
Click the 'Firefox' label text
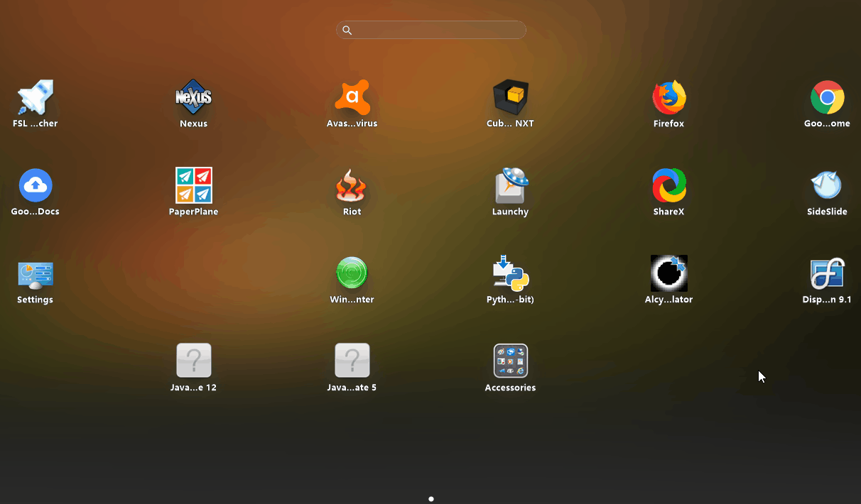(x=669, y=124)
